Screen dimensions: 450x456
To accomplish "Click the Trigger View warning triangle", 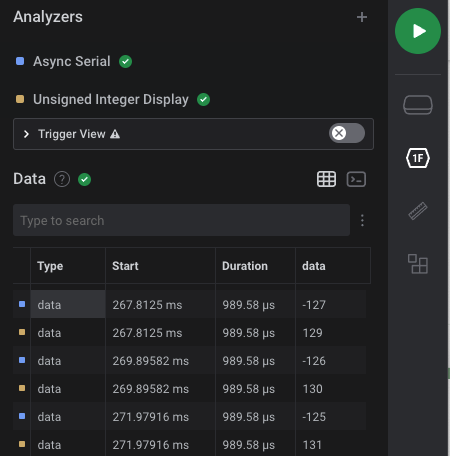I will [115, 134].
